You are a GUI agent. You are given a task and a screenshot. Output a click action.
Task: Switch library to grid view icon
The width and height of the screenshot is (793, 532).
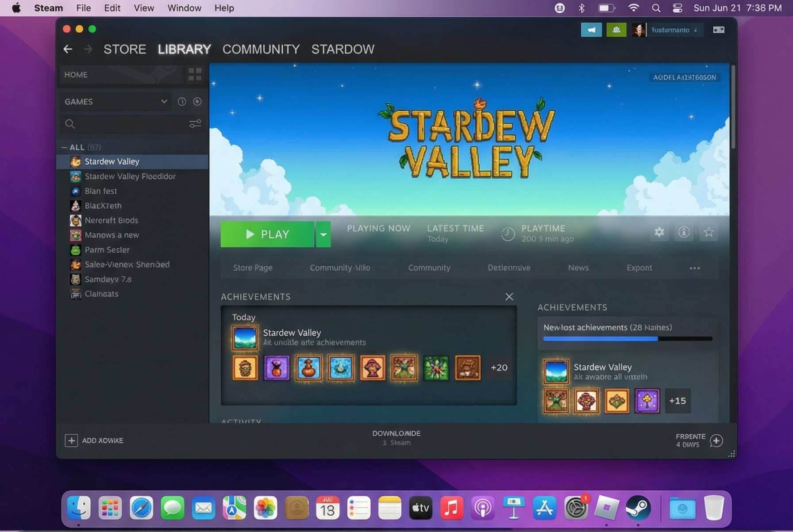pyautogui.click(x=195, y=74)
